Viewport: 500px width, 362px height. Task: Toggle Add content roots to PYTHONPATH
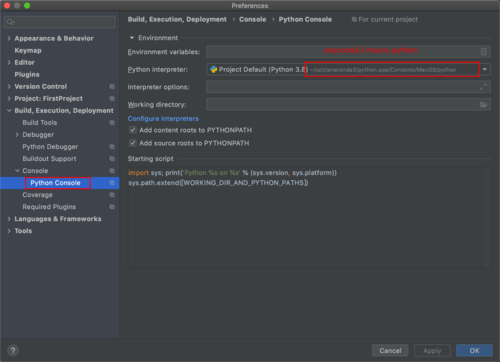coord(133,130)
